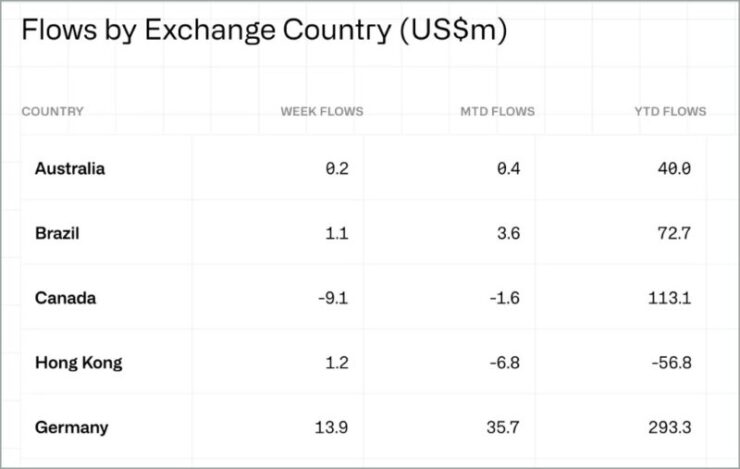Click Australia week flows value 0.2

pyautogui.click(x=337, y=168)
